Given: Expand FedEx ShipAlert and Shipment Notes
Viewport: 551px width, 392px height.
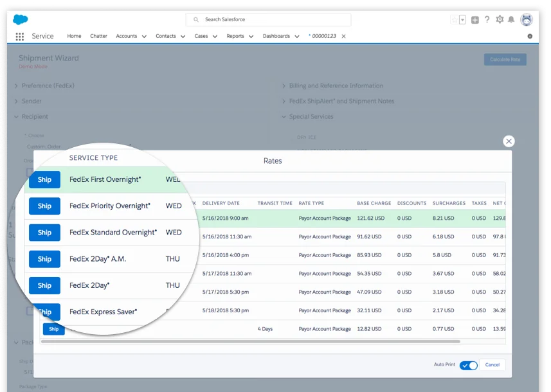Looking at the screenshot, I should tap(284, 101).
